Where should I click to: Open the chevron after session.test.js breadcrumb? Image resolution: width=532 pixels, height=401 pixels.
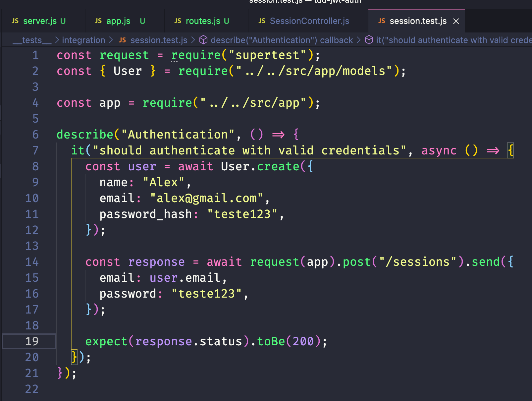pyautogui.click(x=193, y=40)
